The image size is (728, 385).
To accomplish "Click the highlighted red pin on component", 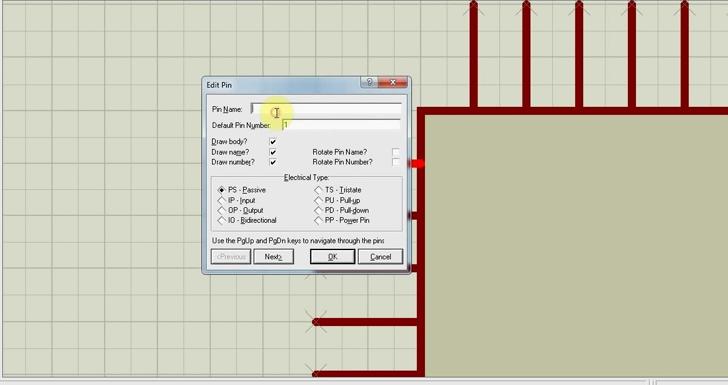I will (x=417, y=163).
